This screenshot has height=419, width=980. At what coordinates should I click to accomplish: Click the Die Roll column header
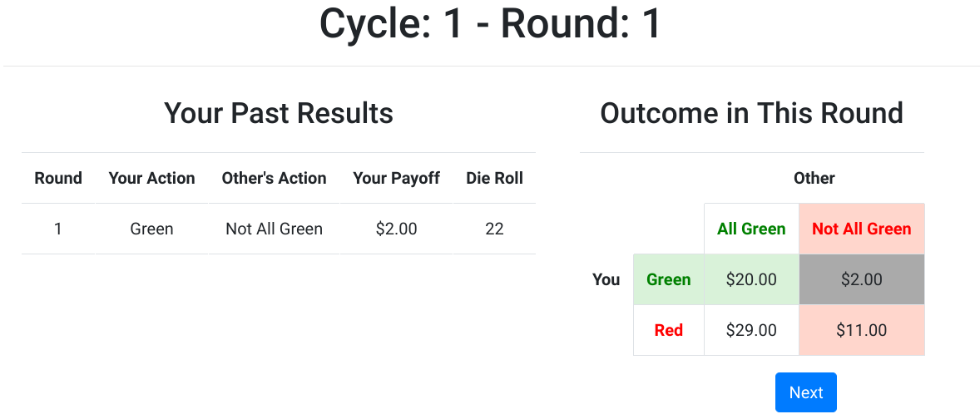[494, 178]
